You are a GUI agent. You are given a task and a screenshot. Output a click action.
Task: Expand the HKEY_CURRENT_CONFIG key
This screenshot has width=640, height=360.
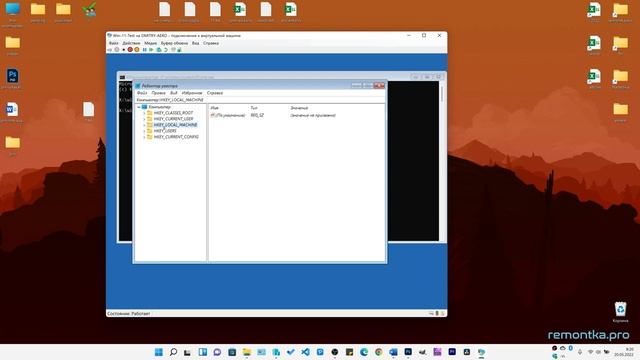[x=144, y=137]
